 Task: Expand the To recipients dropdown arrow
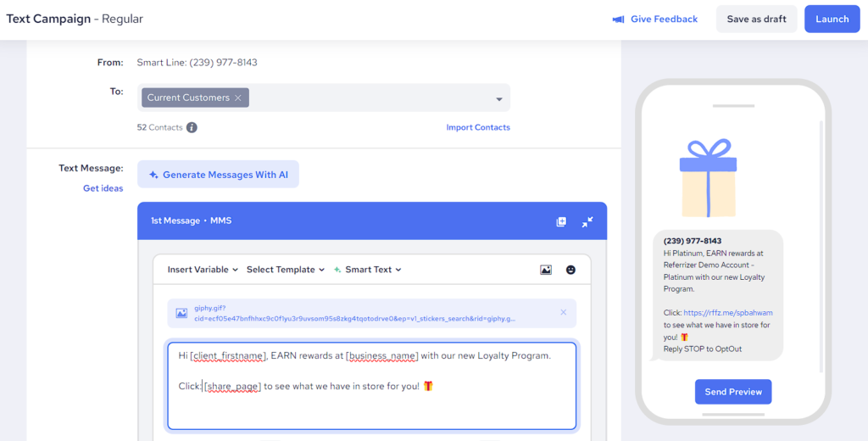[x=499, y=99]
